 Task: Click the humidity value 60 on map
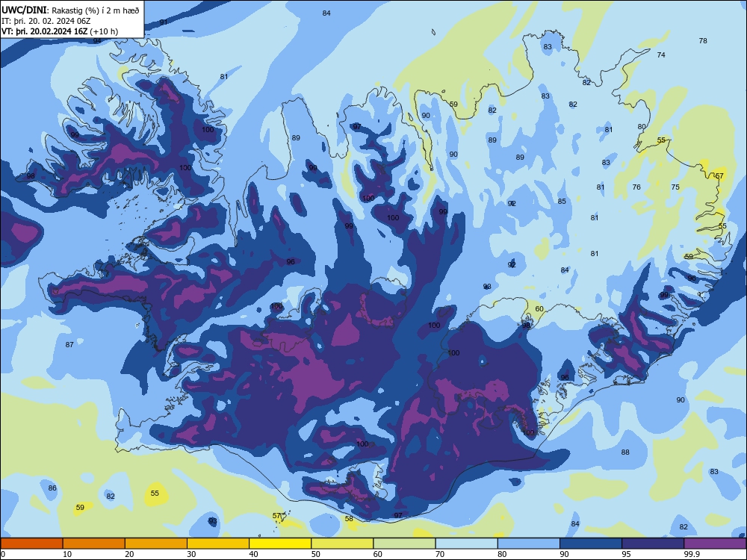tap(539, 309)
